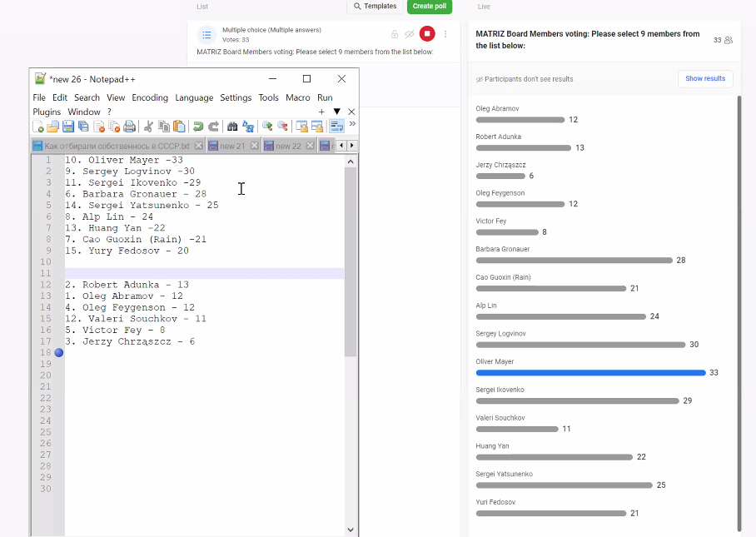The height and width of the screenshot is (537, 756).
Task: Click the Cut scissors icon
Action: tap(148, 127)
